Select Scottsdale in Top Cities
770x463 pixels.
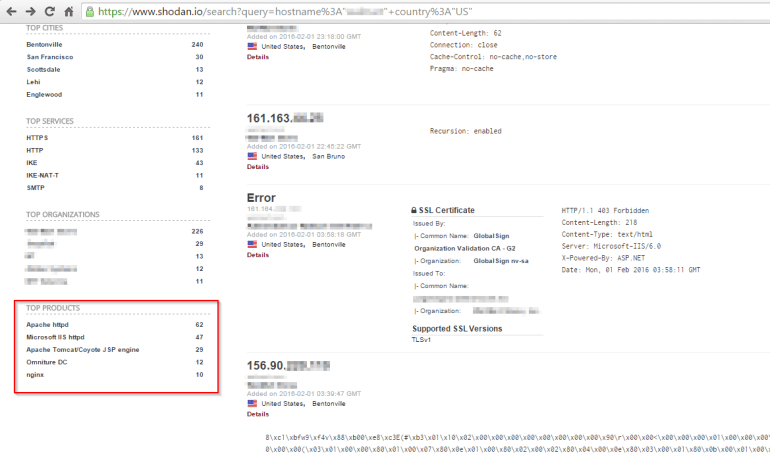44,70
